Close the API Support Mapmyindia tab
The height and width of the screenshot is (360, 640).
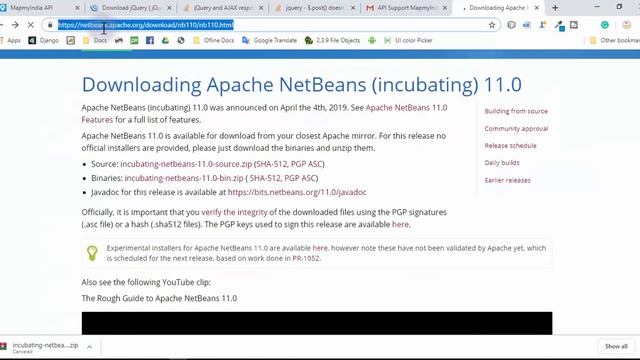(445, 8)
